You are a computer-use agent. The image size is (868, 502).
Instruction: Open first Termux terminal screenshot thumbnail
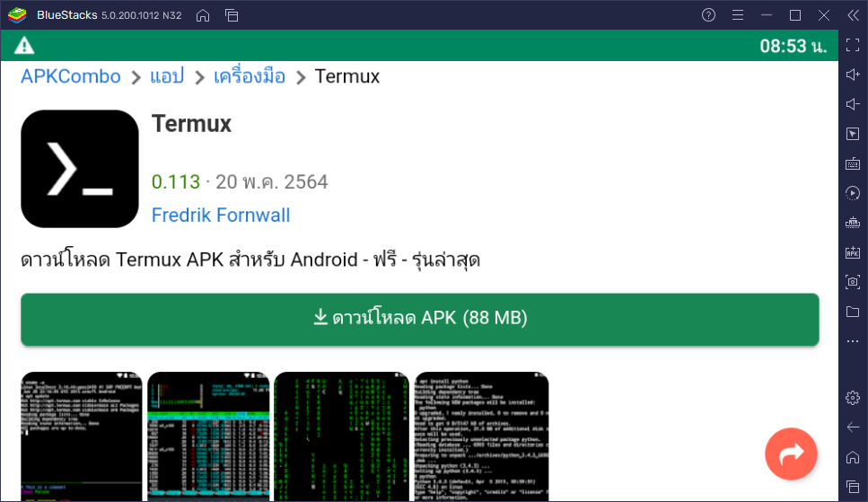click(x=82, y=436)
